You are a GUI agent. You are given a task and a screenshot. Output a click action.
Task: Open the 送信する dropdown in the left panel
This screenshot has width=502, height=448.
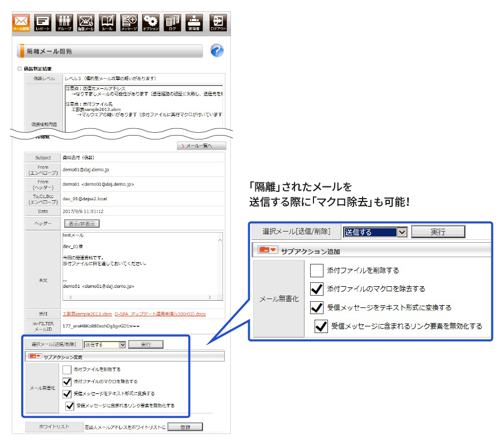[105, 345]
